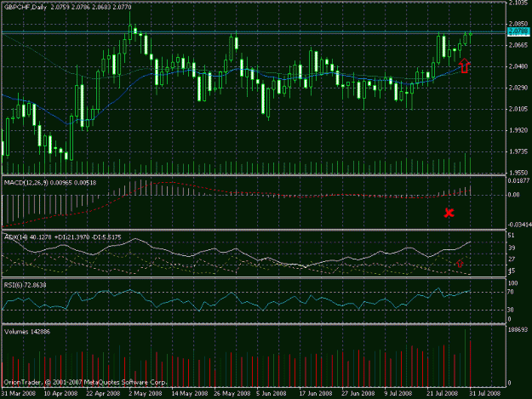
Task: Click the 22 Apr 2008 date label
Action: tap(103, 394)
